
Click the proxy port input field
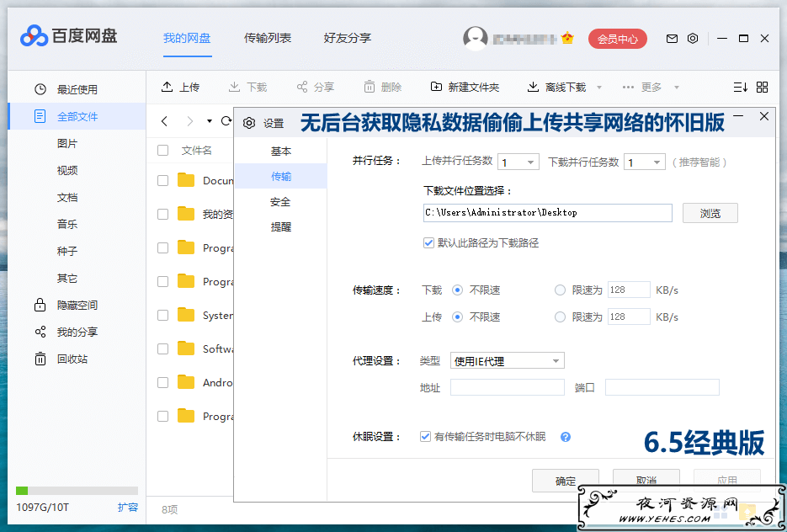click(x=662, y=387)
